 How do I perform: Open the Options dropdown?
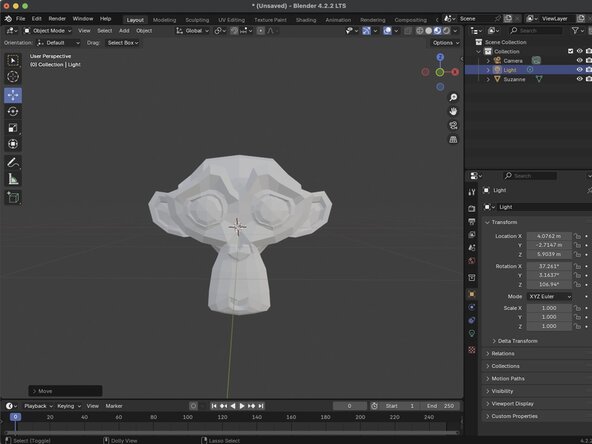pyautogui.click(x=446, y=43)
